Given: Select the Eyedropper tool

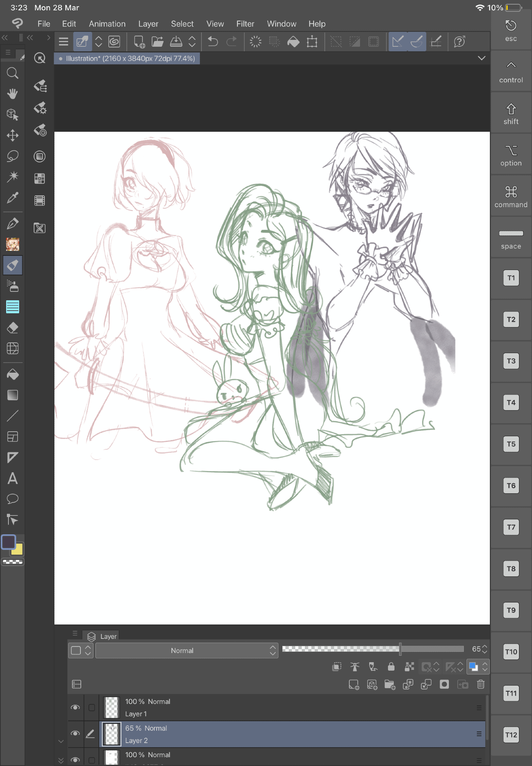Looking at the screenshot, I should pos(13,198).
